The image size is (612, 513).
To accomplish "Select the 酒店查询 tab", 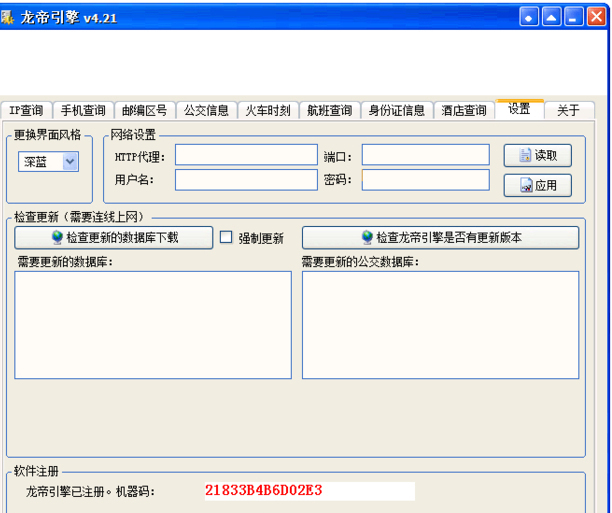I will 464,110.
